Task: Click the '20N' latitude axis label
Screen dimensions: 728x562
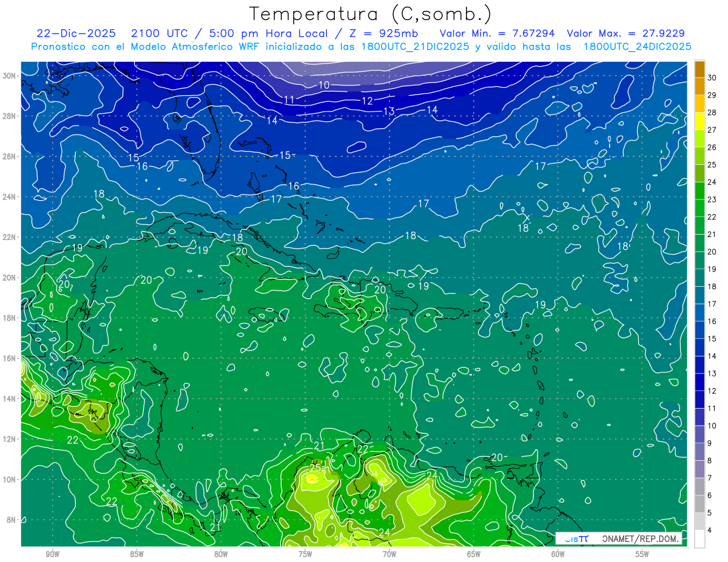Action: (10, 278)
